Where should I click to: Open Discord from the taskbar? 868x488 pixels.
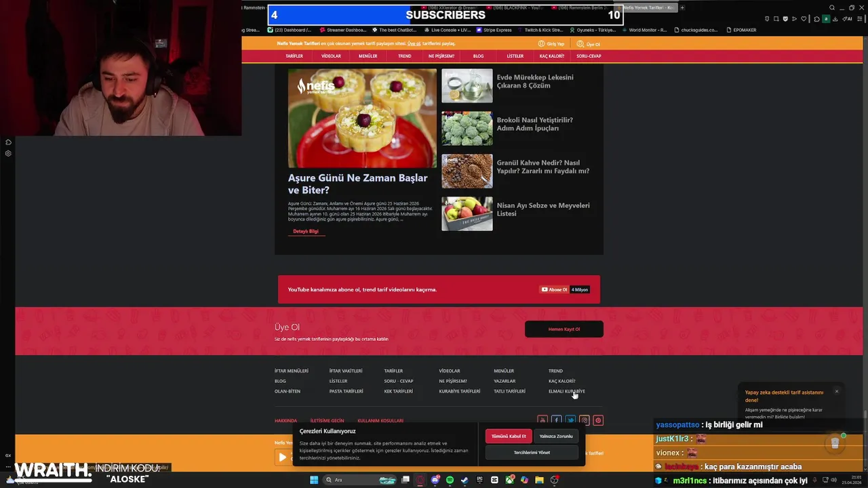pyautogui.click(x=435, y=480)
